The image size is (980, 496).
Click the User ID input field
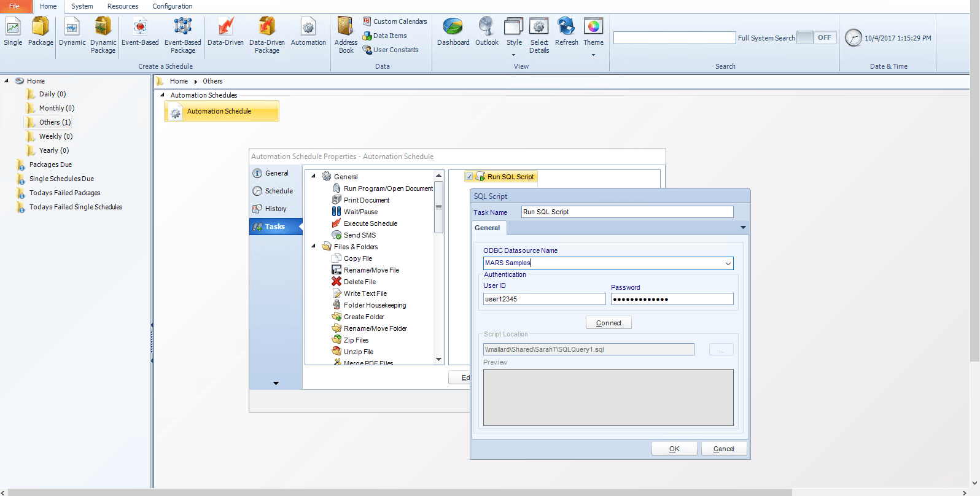tap(544, 299)
